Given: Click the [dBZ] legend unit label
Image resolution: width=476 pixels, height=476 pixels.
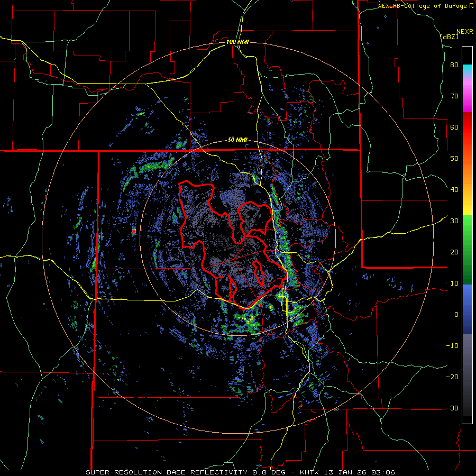Looking at the screenshot, I should 449,36.
